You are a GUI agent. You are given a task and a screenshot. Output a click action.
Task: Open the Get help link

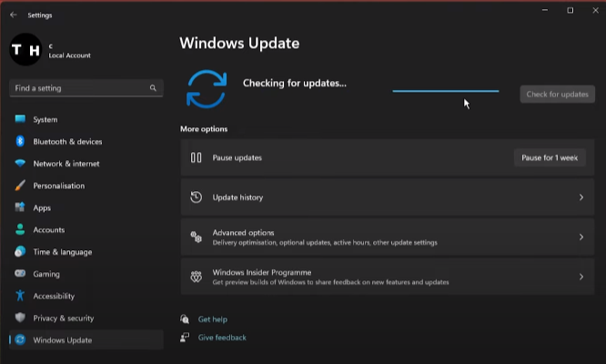click(x=213, y=319)
